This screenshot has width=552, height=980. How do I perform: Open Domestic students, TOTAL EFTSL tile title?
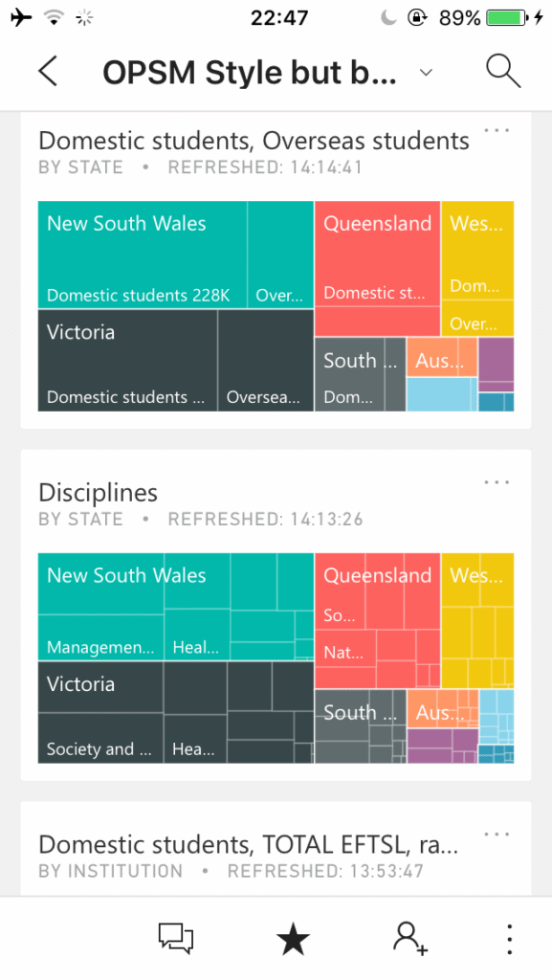coord(249,844)
